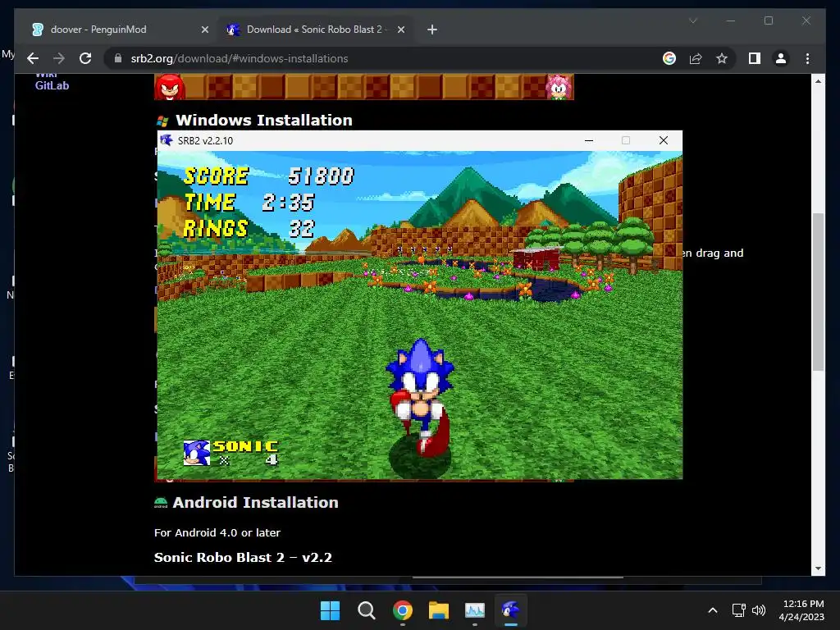Open the Chrome profile menu
The height and width of the screenshot is (630, 840).
point(781,58)
